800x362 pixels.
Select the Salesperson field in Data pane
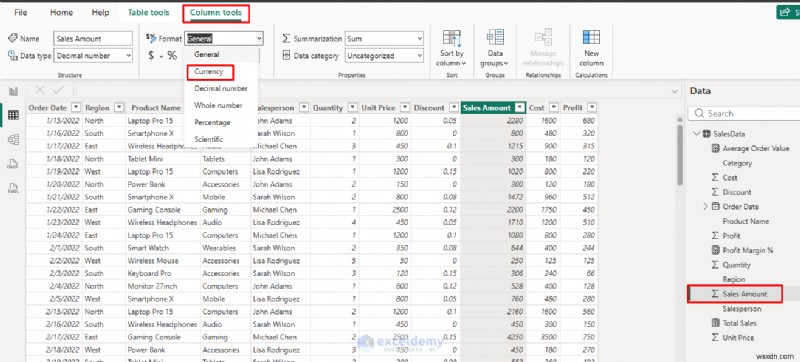742,309
